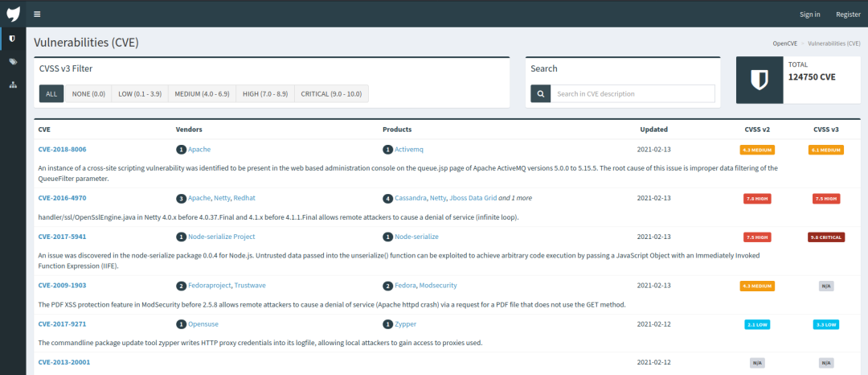
Task: Click the "and 1 more" products text
Action: (515, 198)
